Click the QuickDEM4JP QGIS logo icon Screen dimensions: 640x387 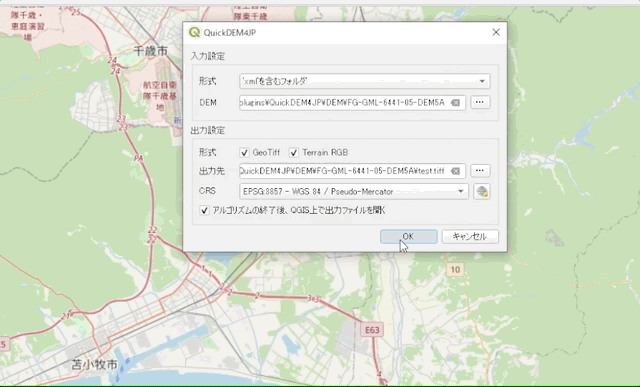pos(194,32)
